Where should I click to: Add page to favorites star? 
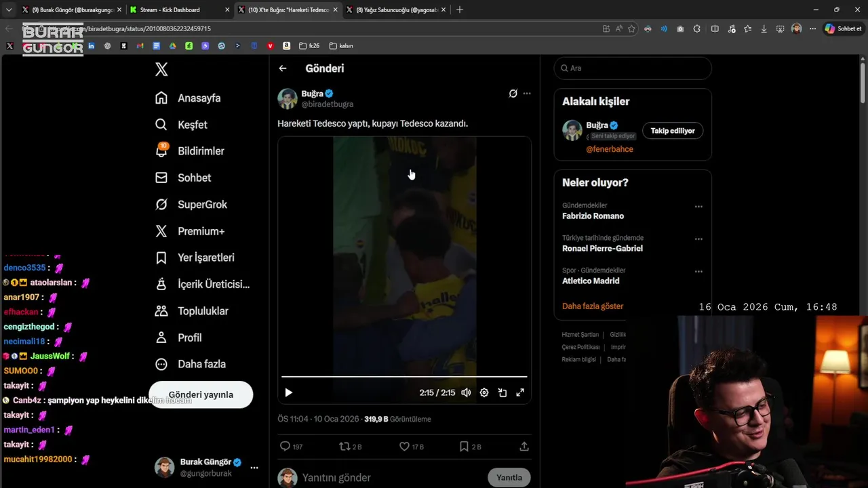pyautogui.click(x=631, y=28)
